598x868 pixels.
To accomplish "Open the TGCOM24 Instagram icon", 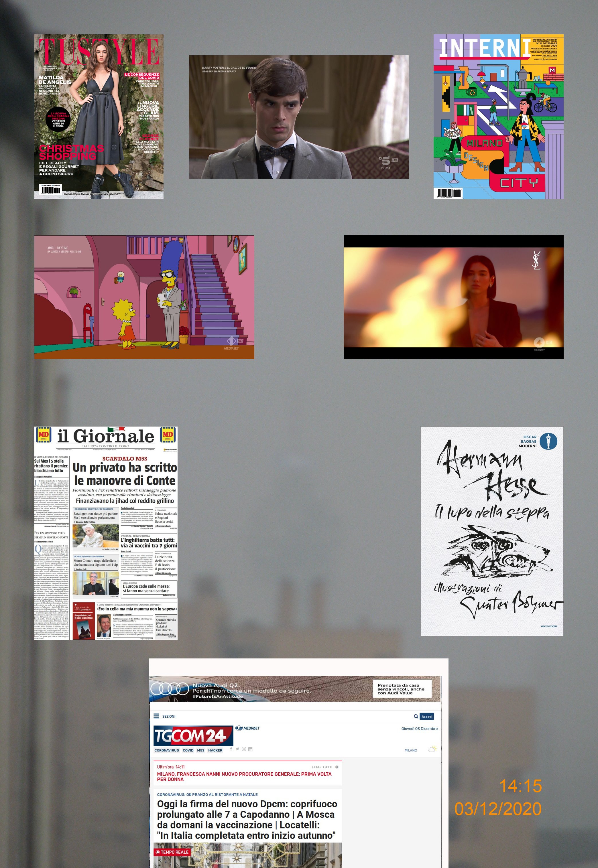I will click(x=243, y=749).
